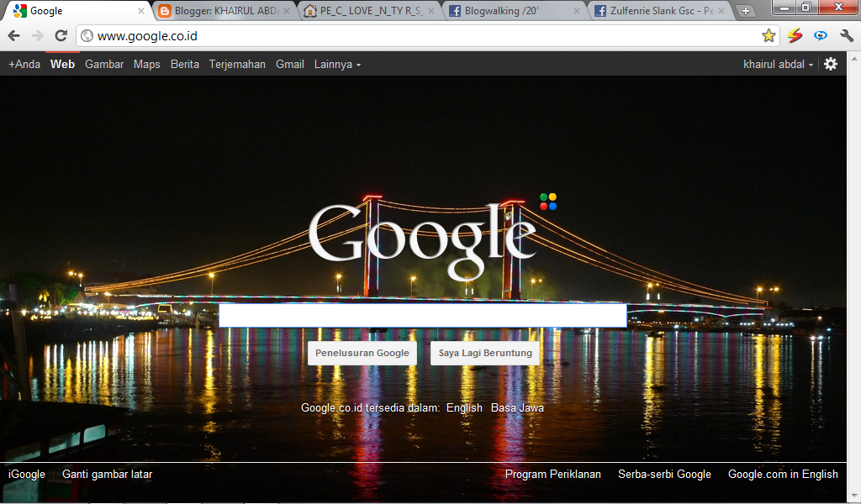861x504 pixels.
Task: Click Penelusuran Google button
Action: point(362,353)
